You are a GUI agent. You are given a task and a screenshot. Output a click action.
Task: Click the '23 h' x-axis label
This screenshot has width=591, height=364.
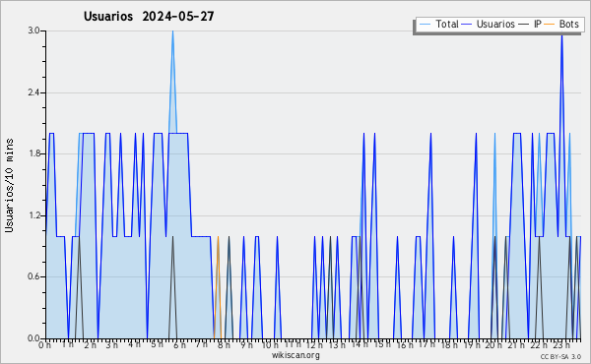[560, 345]
